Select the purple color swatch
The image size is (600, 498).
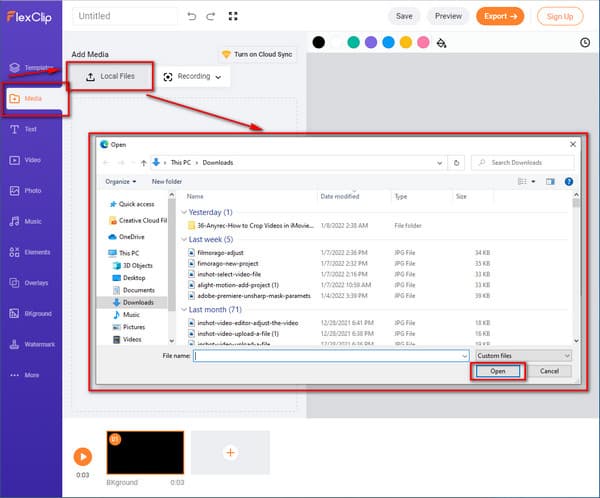coord(371,42)
